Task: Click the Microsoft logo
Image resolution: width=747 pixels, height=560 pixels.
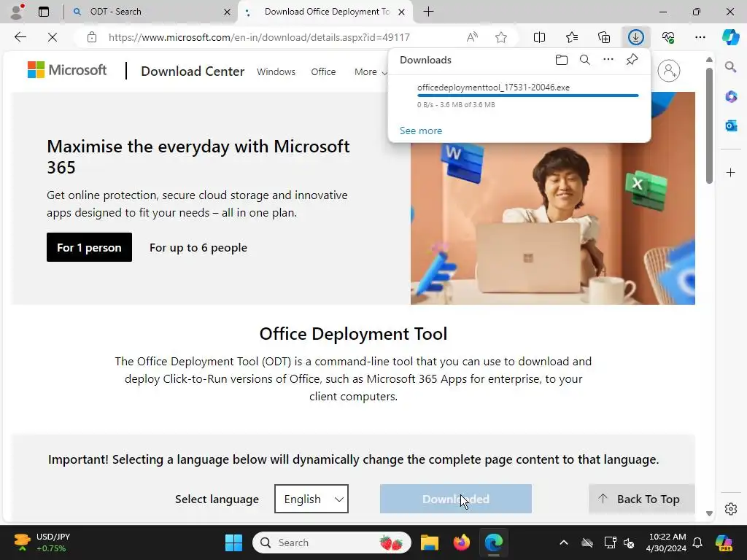Action: pos(67,70)
